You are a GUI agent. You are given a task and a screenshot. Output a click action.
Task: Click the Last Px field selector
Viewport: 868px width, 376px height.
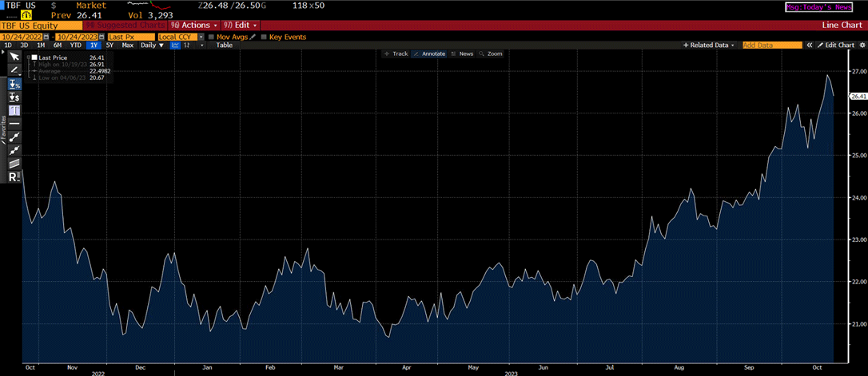[x=131, y=37]
